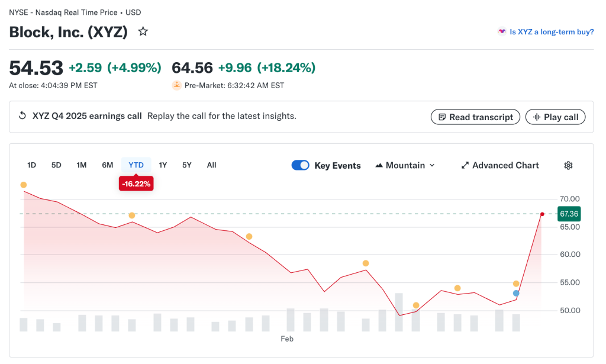Screen dimensions: 606x364
Task: Switch to the 5Y time range
Action: click(187, 165)
